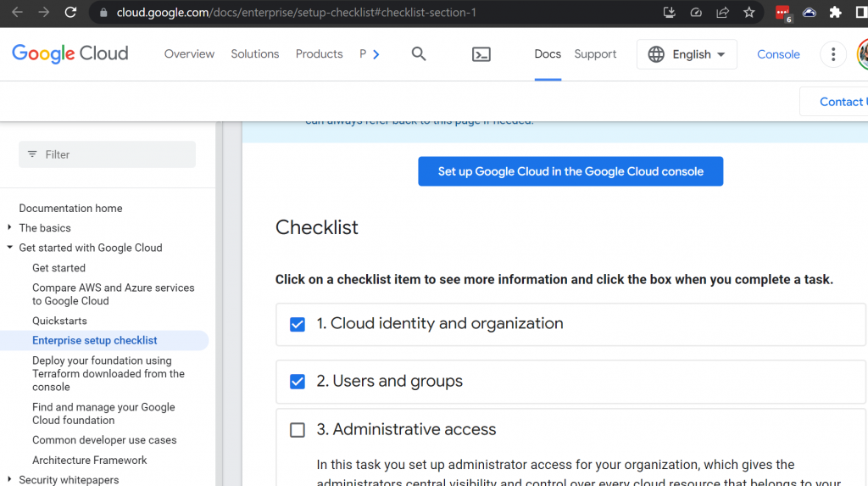The image size is (868, 486).
Task: Click The basics tree label
Action: click(45, 228)
